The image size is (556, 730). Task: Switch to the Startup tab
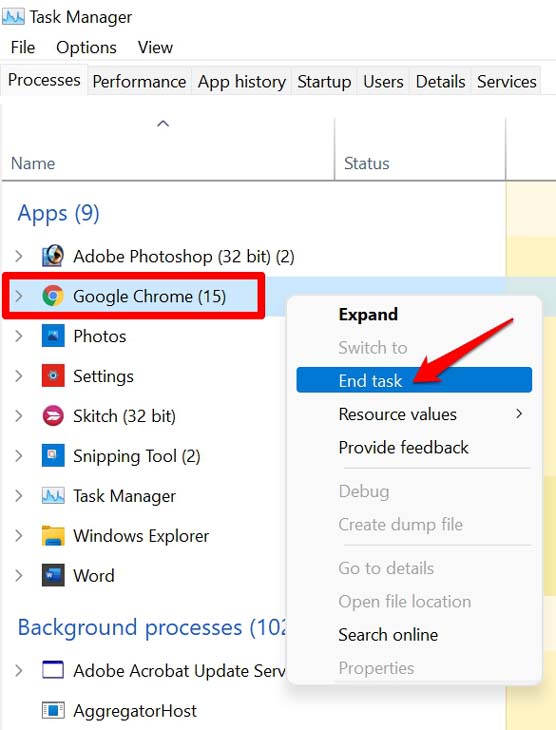click(324, 81)
